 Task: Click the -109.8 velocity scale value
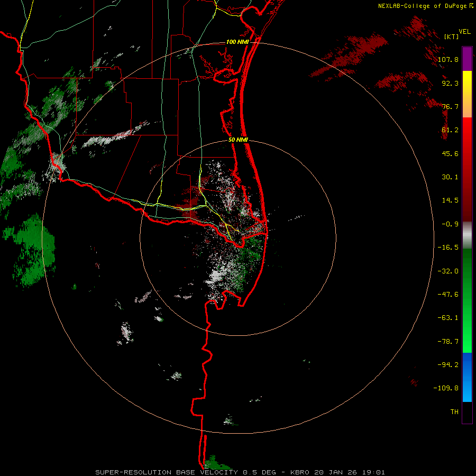tap(446, 388)
